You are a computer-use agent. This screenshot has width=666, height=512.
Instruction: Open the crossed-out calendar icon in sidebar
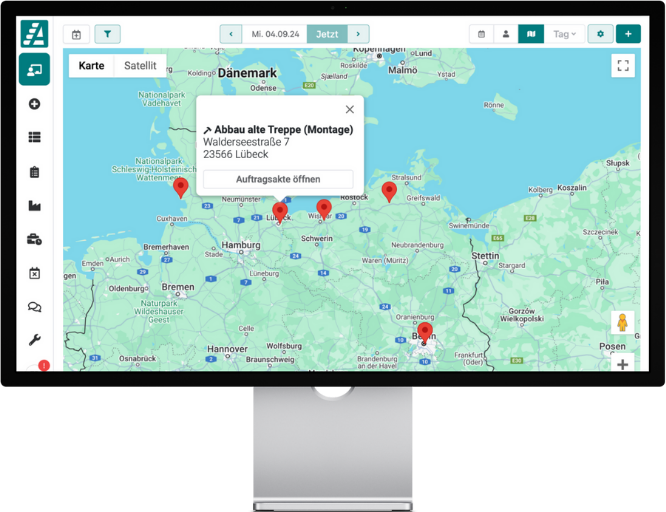point(34,274)
